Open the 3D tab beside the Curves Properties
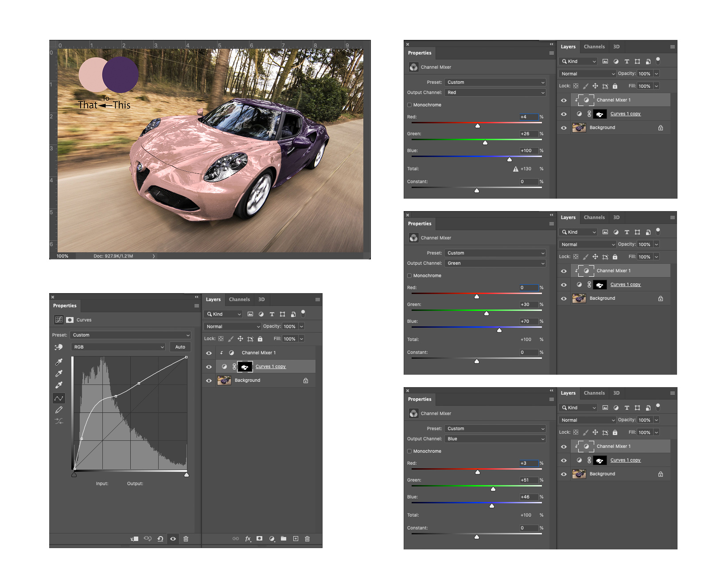Image resolution: width=728 pixels, height=588 pixels. [x=261, y=300]
